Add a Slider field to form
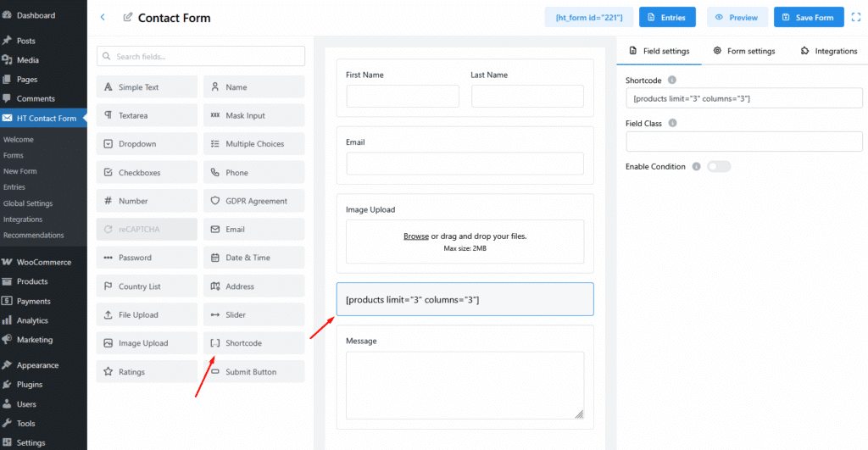 click(253, 315)
